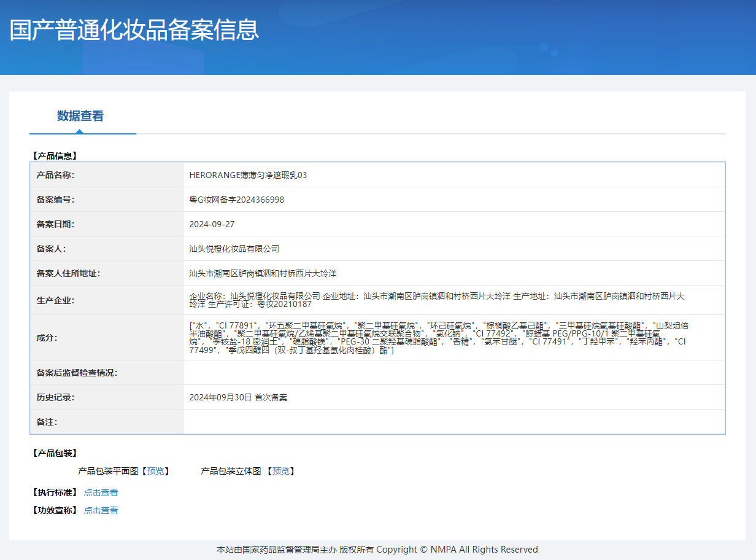The width and height of the screenshot is (756, 560).
Task: Click the 备案日期 label cell
Action: pyautogui.click(x=107, y=224)
